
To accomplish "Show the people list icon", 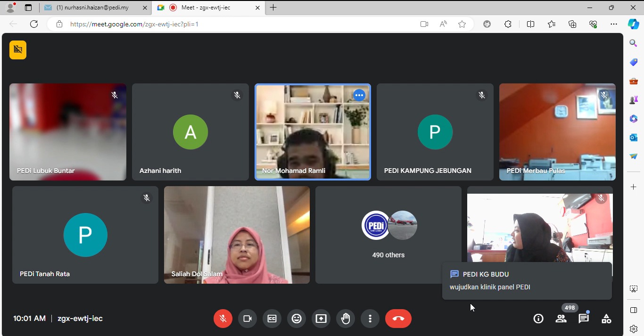I will pos(561,319).
